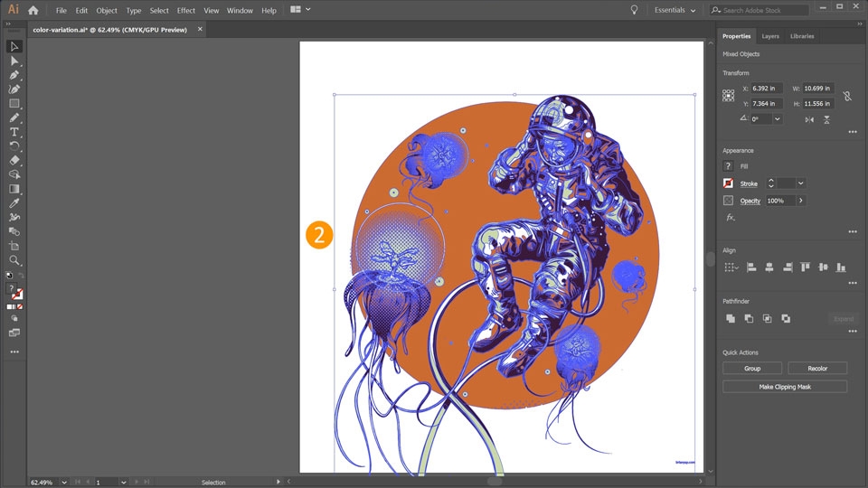Click the Fill color swatch
This screenshot has height=488, width=868.
pos(728,166)
